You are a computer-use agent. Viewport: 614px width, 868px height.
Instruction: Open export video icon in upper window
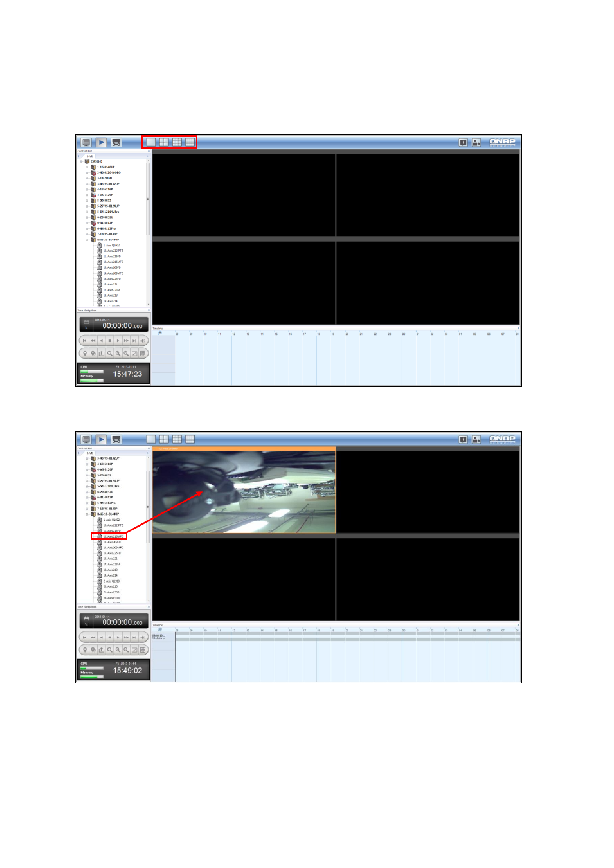[x=102, y=354]
